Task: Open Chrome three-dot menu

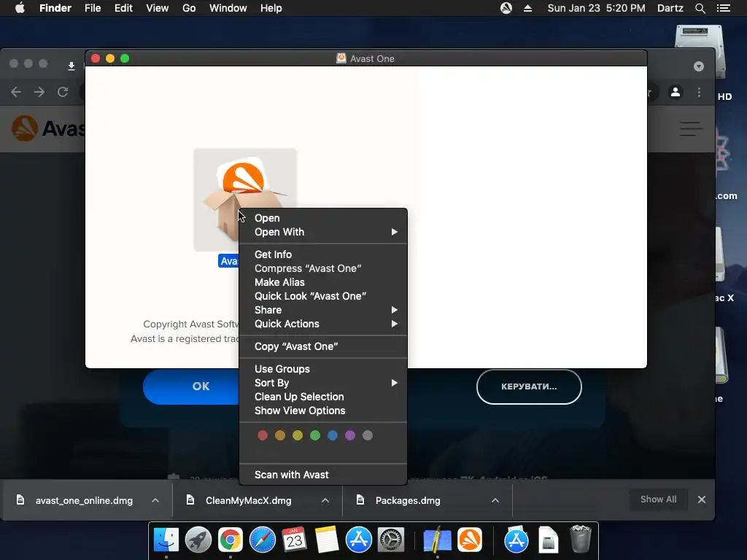Action: coord(699,92)
